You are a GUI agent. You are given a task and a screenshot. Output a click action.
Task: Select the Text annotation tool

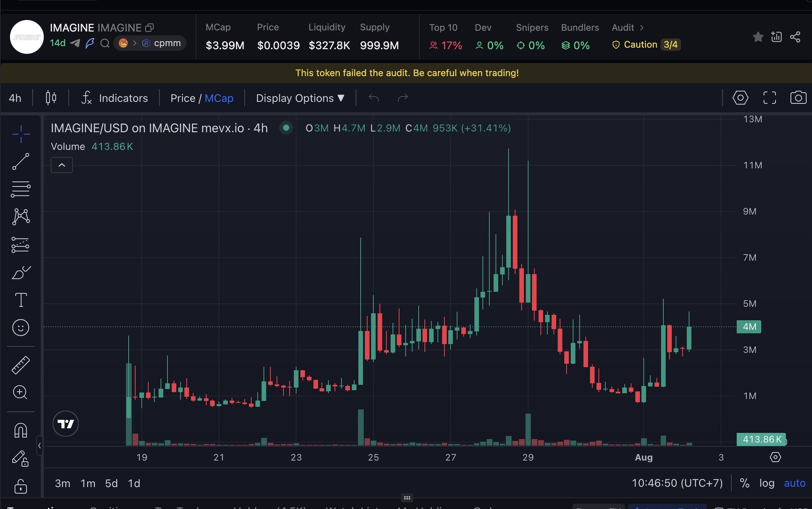[21, 300]
